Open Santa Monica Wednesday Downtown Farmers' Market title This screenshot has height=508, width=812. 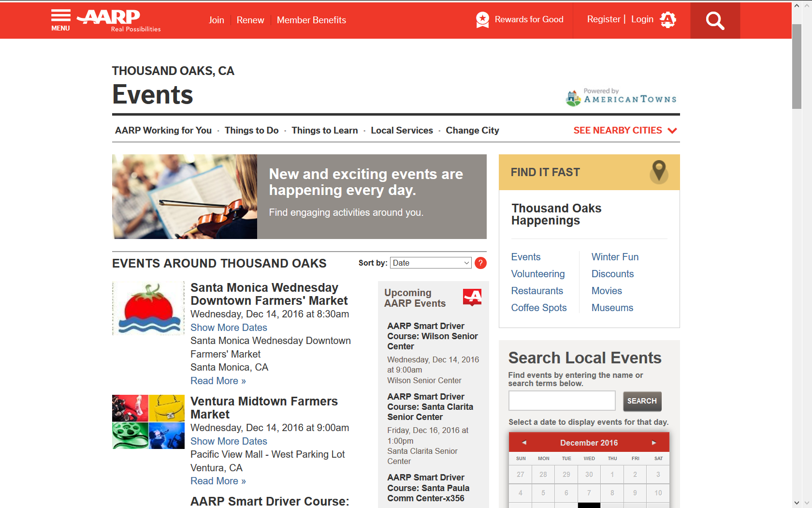[x=269, y=294]
